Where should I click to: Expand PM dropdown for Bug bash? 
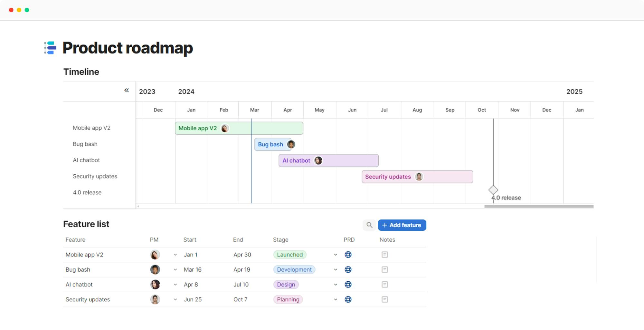pyautogui.click(x=175, y=269)
